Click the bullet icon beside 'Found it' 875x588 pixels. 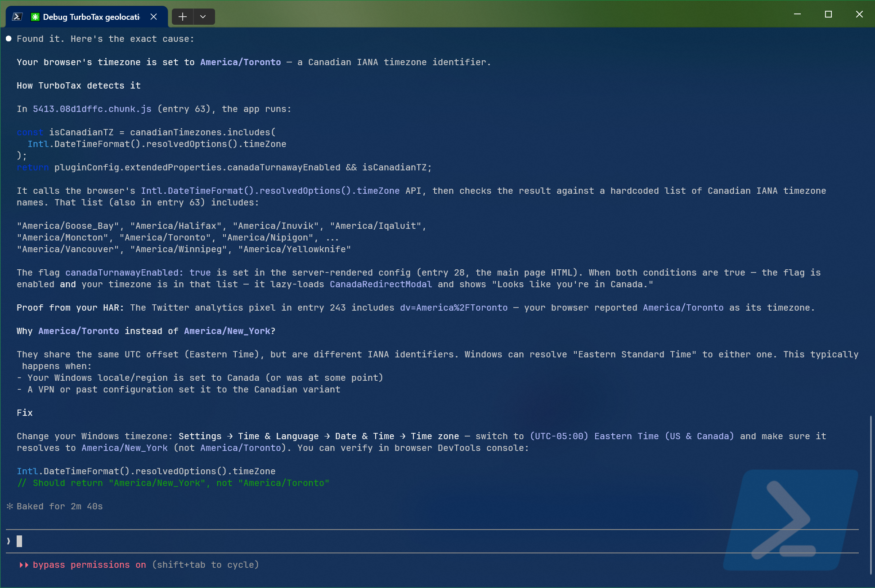[x=8, y=39]
